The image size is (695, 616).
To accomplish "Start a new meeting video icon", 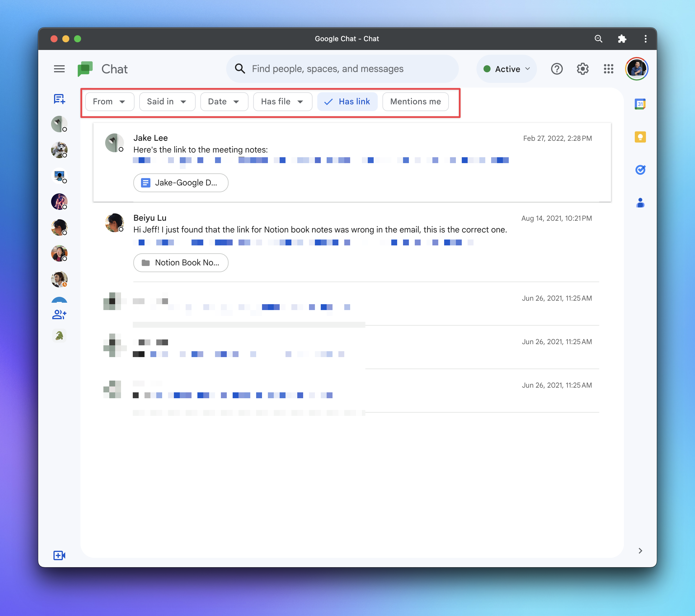I will [x=59, y=555].
